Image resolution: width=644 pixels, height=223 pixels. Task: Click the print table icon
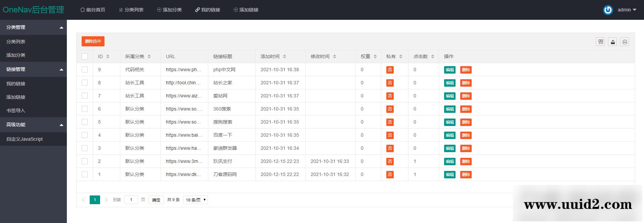(625, 42)
